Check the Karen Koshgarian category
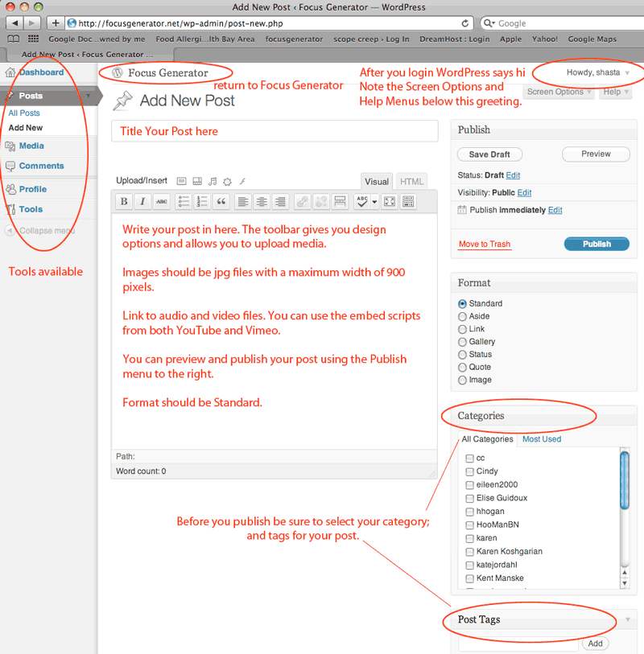This screenshot has width=644, height=654. [469, 552]
